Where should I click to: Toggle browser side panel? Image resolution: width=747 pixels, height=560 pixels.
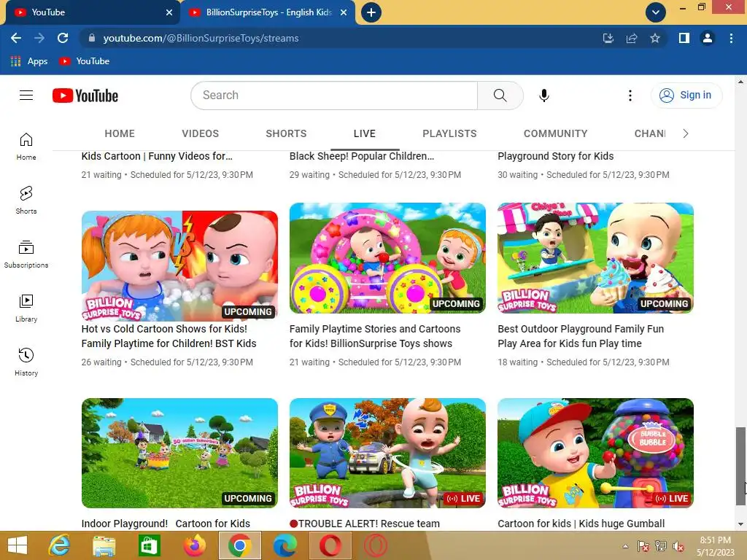(684, 38)
